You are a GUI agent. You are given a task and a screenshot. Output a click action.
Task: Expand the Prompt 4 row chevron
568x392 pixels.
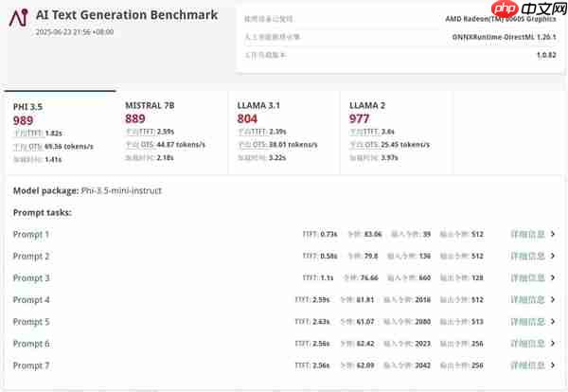553,300
